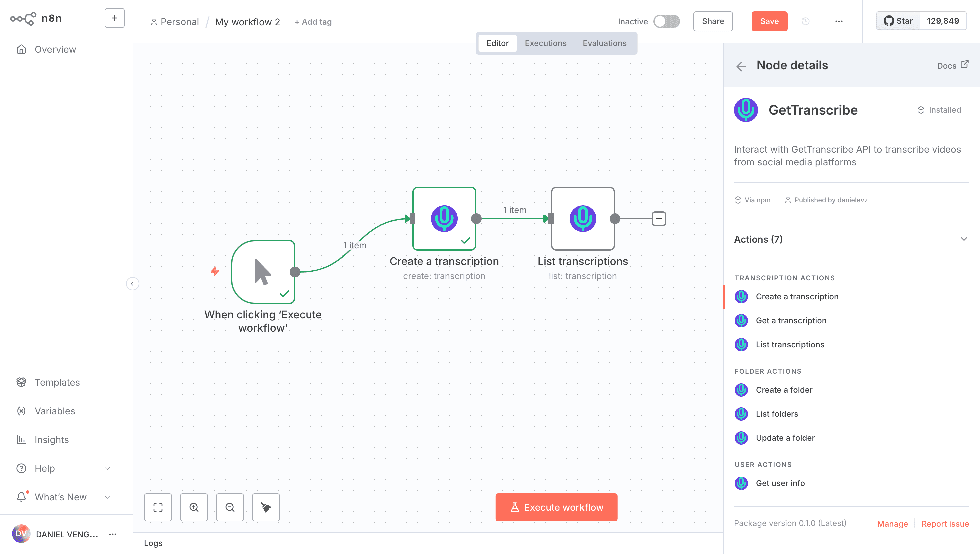Screen dimensions: 980x554
Task: Open the GetTranscribe Docs link
Action: pos(953,65)
